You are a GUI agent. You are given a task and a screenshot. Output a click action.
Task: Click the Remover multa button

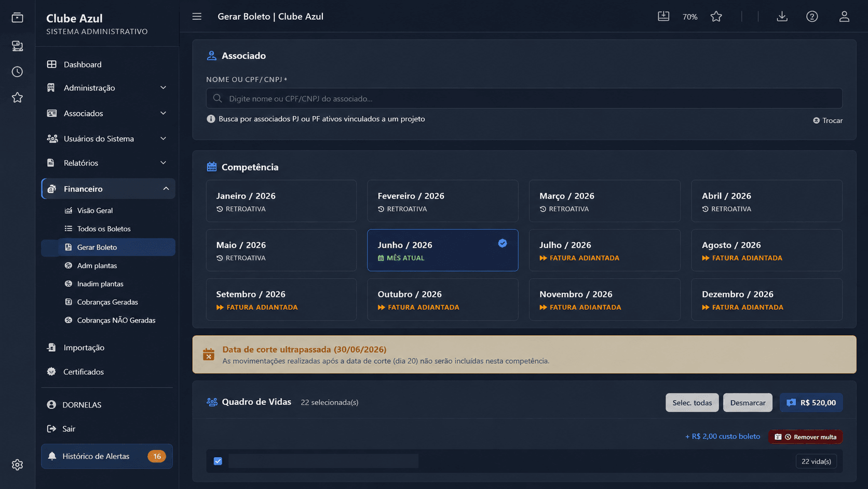(805, 437)
